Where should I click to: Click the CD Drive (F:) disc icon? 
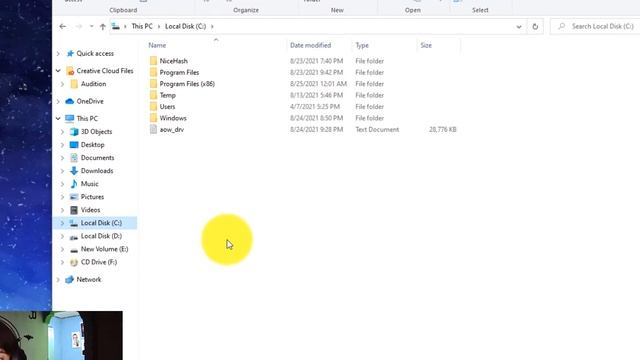click(74, 262)
